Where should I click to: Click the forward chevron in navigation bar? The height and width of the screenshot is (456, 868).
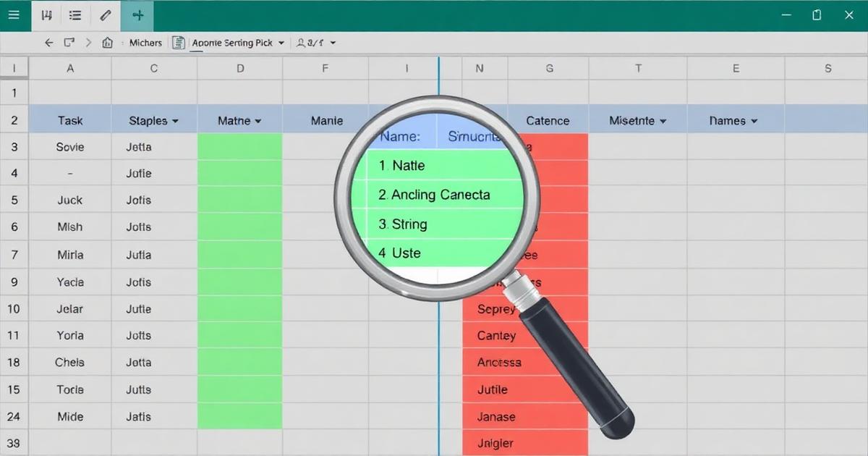click(89, 43)
